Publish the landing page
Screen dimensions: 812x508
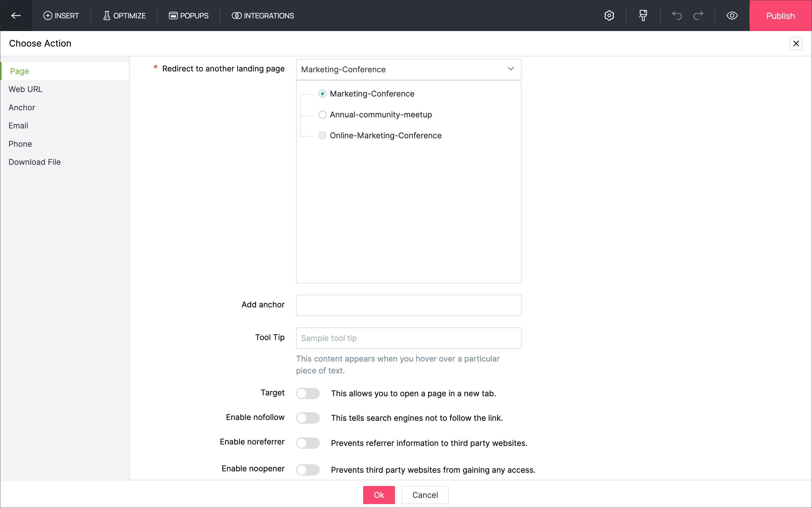point(780,16)
